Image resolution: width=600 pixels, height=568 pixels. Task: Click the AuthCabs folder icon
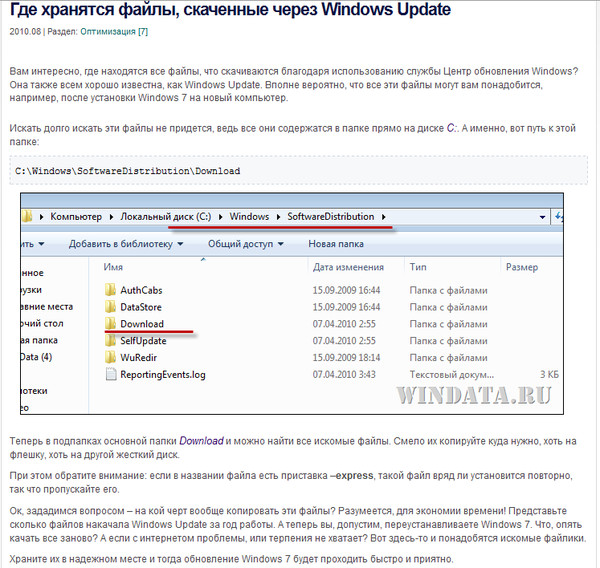click(110, 290)
